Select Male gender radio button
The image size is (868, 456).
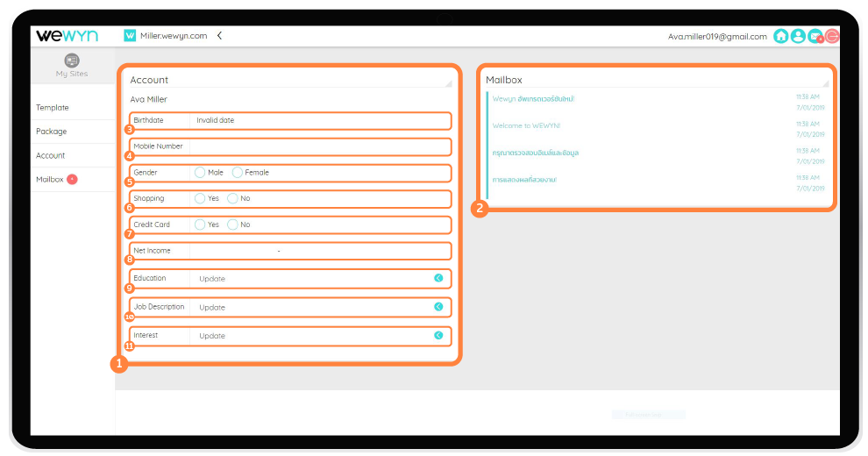point(200,173)
